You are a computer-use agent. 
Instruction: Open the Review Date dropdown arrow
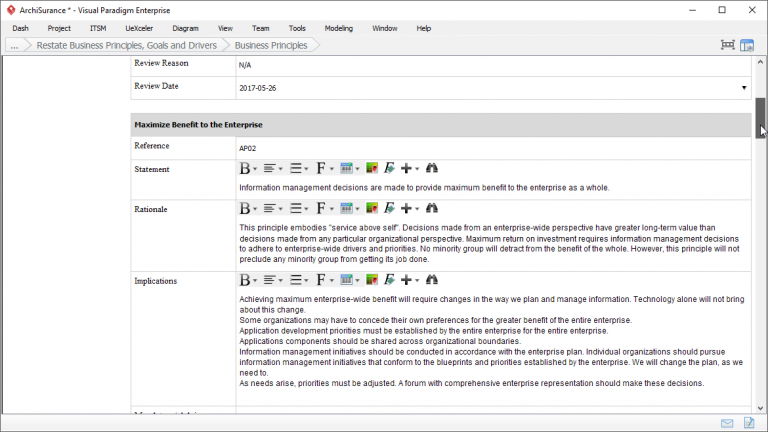click(x=743, y=88)
